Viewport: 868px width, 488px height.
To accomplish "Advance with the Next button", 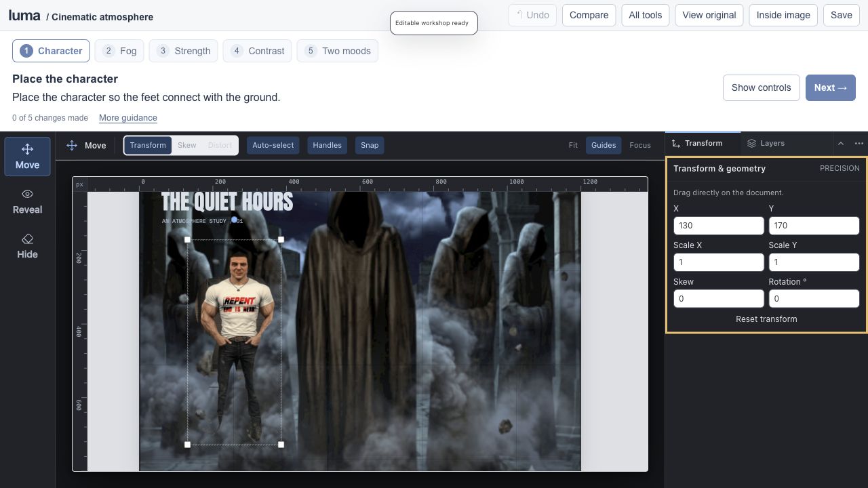I will [x=831, y=87].
